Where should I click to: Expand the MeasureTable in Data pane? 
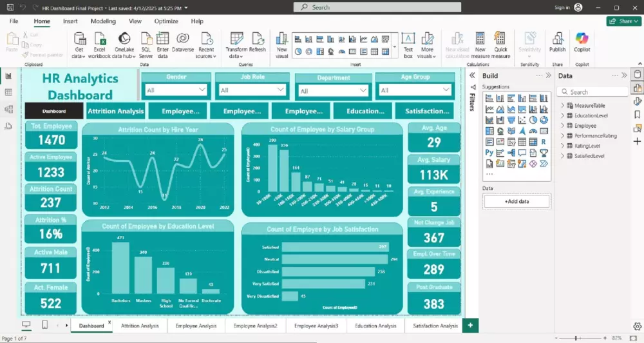(x=562, y=106)
